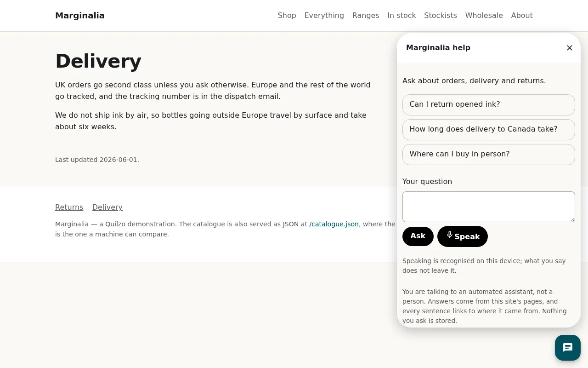Open the Everything nav item

tap(324, 16)
